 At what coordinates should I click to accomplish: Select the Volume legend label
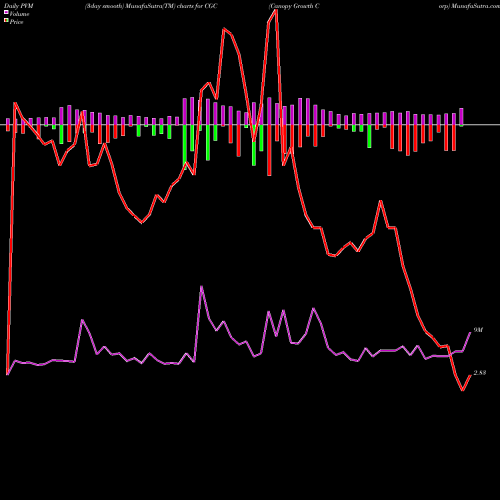[x=19, y=14]
